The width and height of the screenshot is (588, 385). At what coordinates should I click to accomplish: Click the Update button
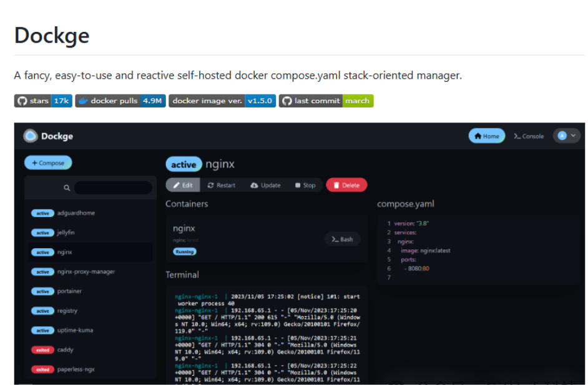click(x=265, y=185)
